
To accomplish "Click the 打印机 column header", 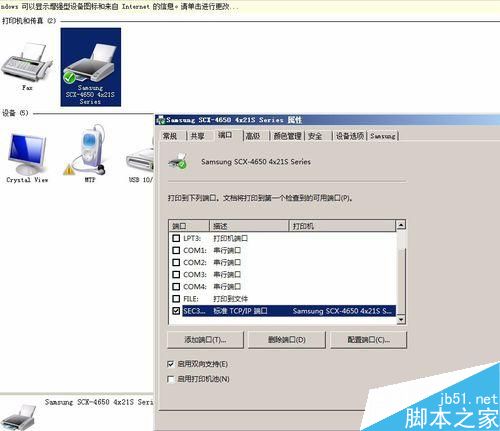I will coord(342,226).
